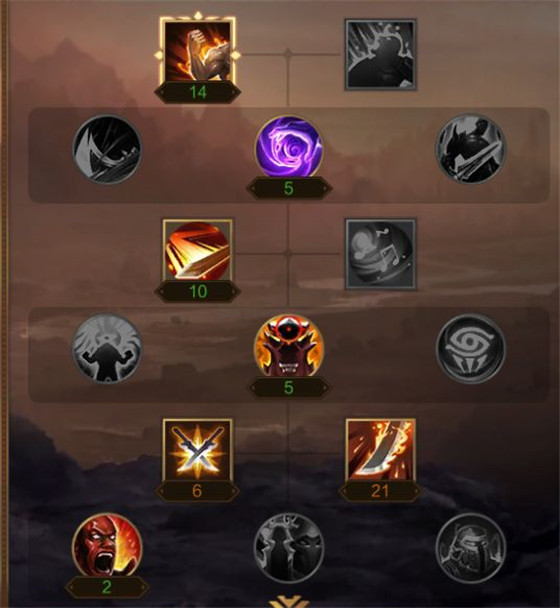Select the flaming fist talent with 14 points
Viewport: 560px width, 608px height.
[x=197, y=51]
